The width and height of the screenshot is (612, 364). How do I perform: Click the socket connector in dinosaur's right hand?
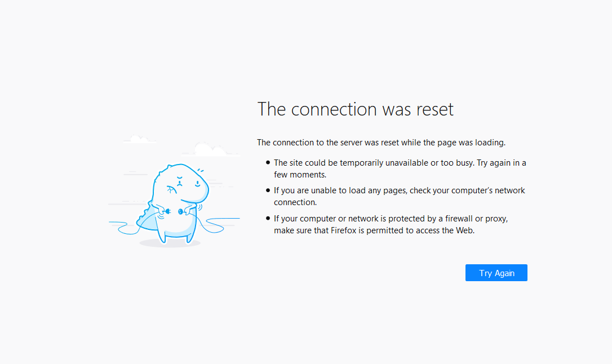181,212
